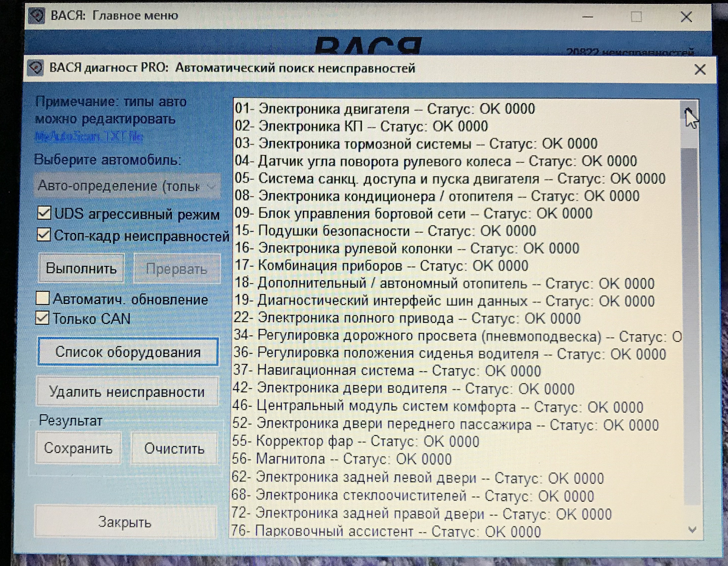Close the Автоматический поиск неисправностей dialog
The height and width of the screenshot is (566, 728).
pyautogui.click(x=700, y=69)
